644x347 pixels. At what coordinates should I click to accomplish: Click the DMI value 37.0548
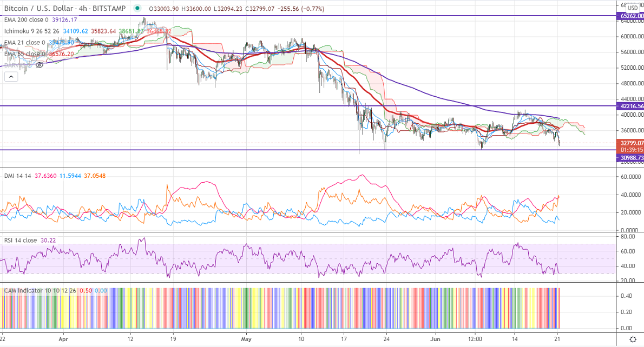95,176
